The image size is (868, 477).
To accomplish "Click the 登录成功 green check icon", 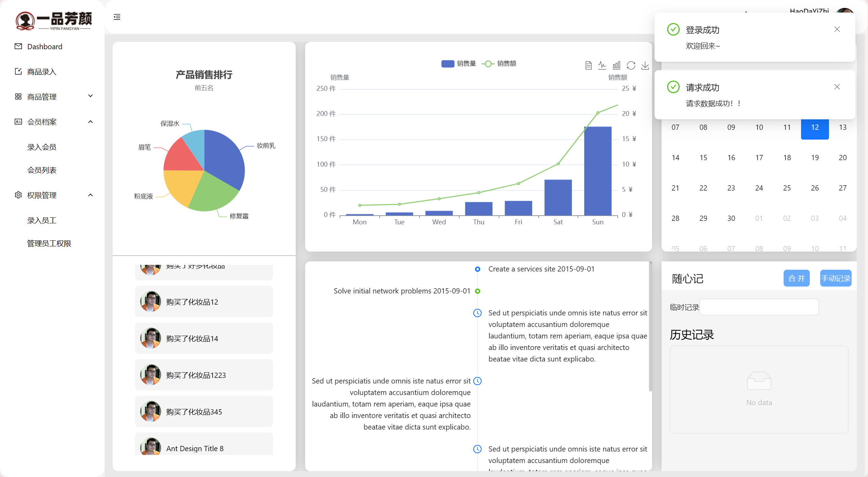I will point(673,29).
